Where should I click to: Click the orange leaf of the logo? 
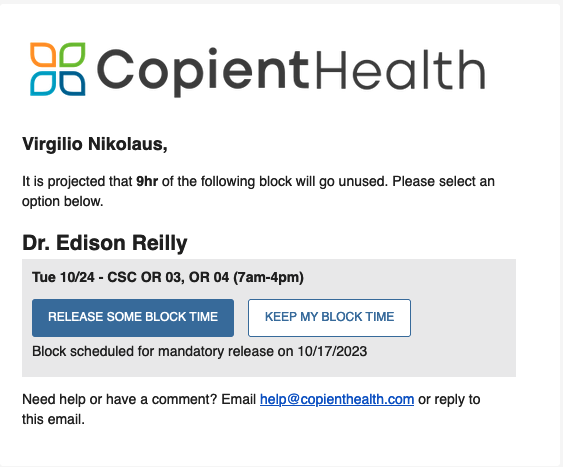pyautogui.click(x=43, y=55)
